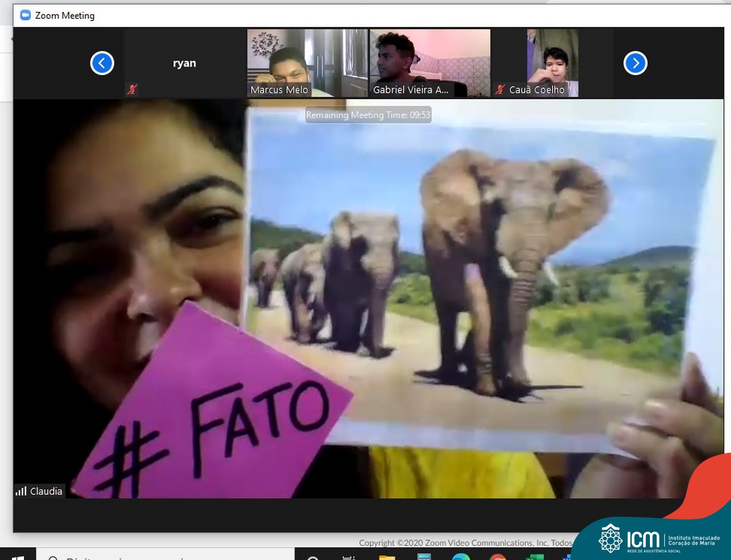Open File Explorer from the taskbar

(x=387, y=557)
